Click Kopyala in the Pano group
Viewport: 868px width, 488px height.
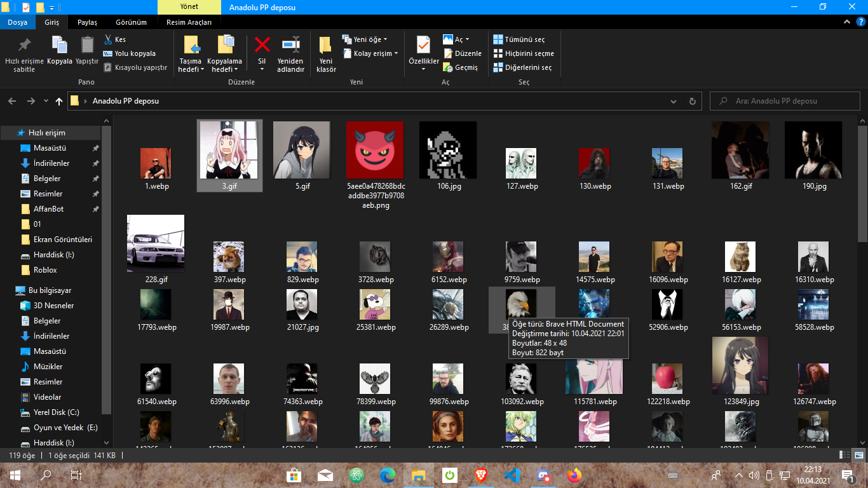pos(60,51)
